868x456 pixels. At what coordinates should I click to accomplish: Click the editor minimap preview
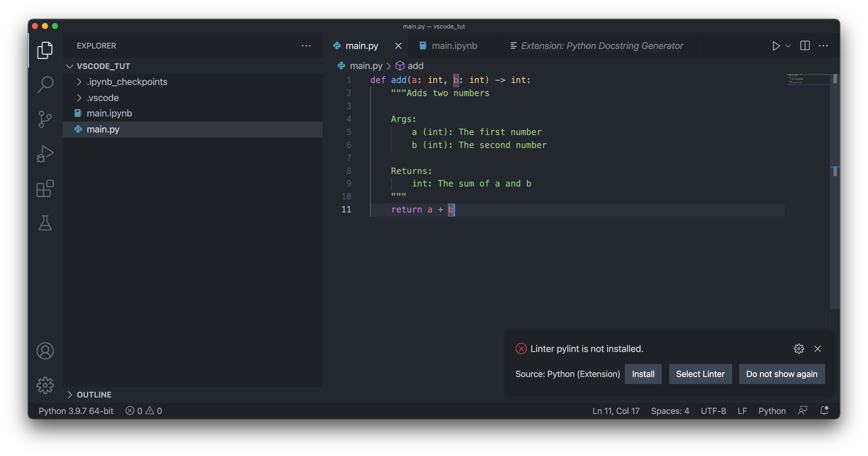click(x=807, y=80)
